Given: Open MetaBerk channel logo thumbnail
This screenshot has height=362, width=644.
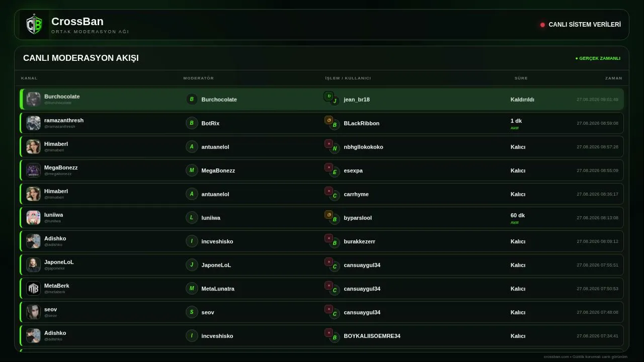Looking at the screenshot, I should pyautogui.click(x=33, y=289).
